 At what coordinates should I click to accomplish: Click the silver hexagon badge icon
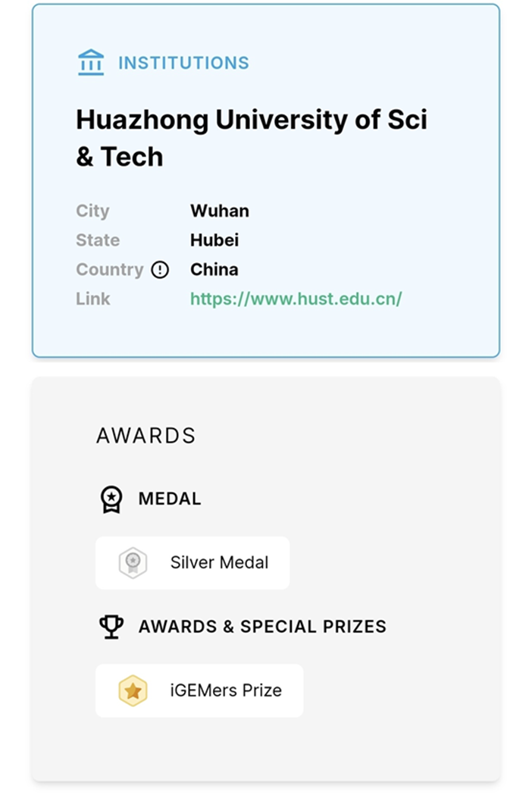point(133,563)
